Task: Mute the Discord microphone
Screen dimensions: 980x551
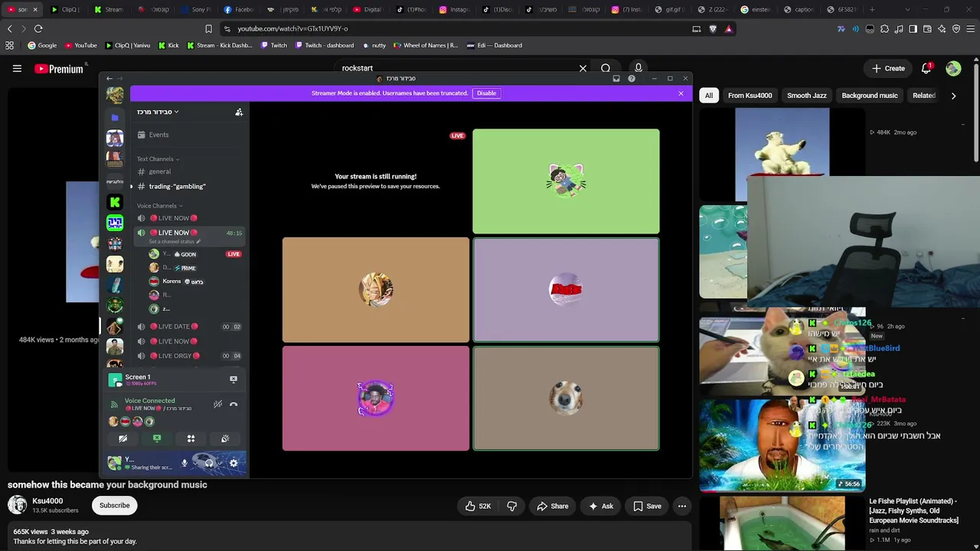Action: tap(184, 463)
